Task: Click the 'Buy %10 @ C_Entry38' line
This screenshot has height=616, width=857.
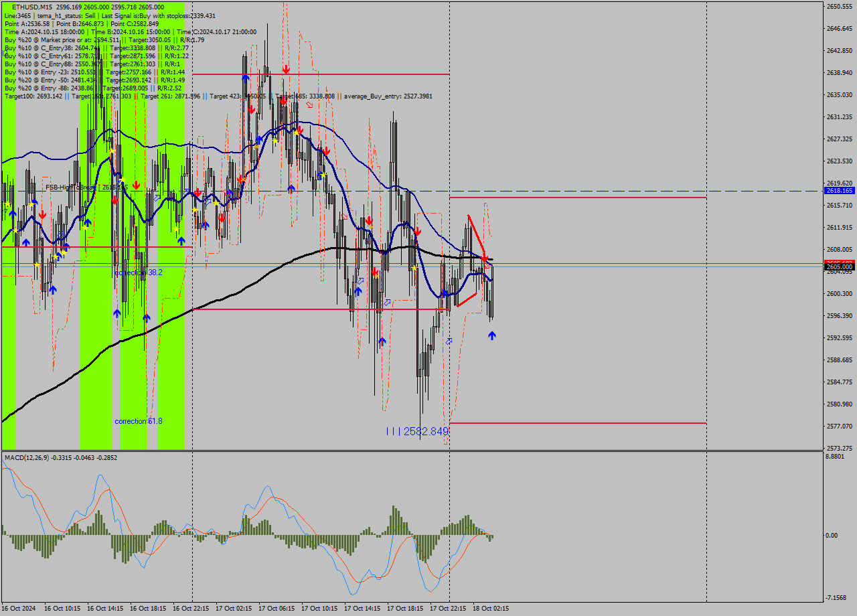Action: coord(96,48)
